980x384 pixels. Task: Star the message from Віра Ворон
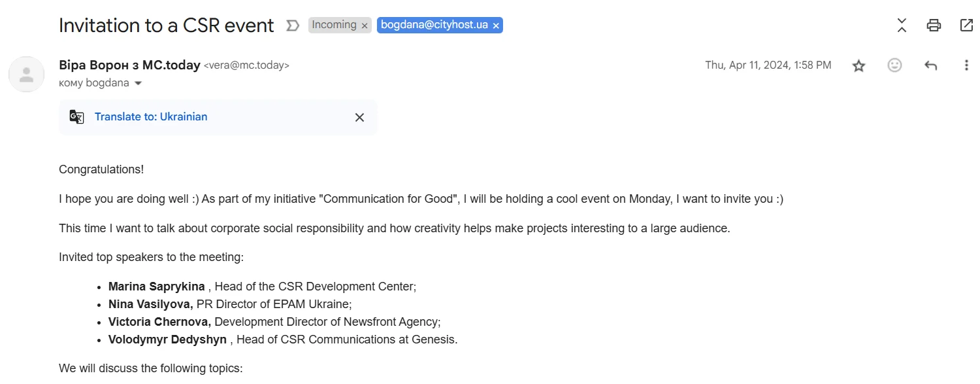858,65
